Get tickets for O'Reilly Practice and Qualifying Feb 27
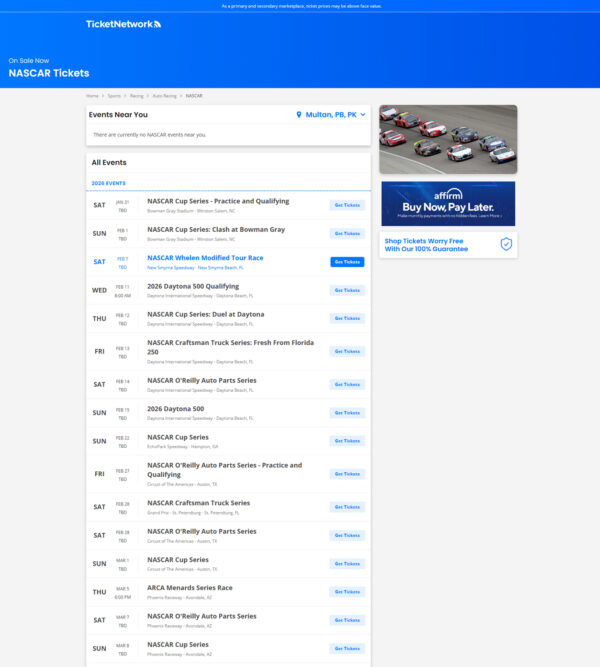Screen dimensions: 600x667 click(x=347, y=474)
